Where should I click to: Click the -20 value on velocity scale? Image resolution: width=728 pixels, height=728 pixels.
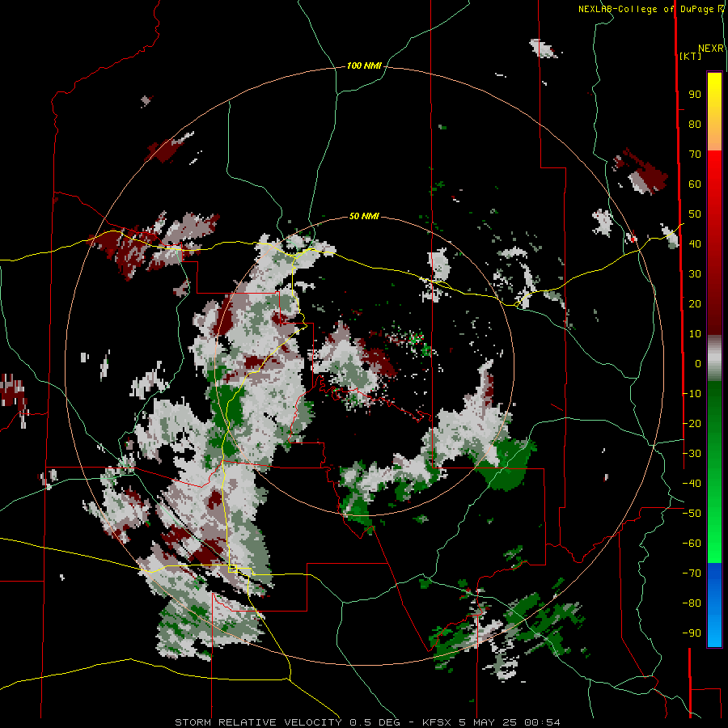[x=692, y=423]
